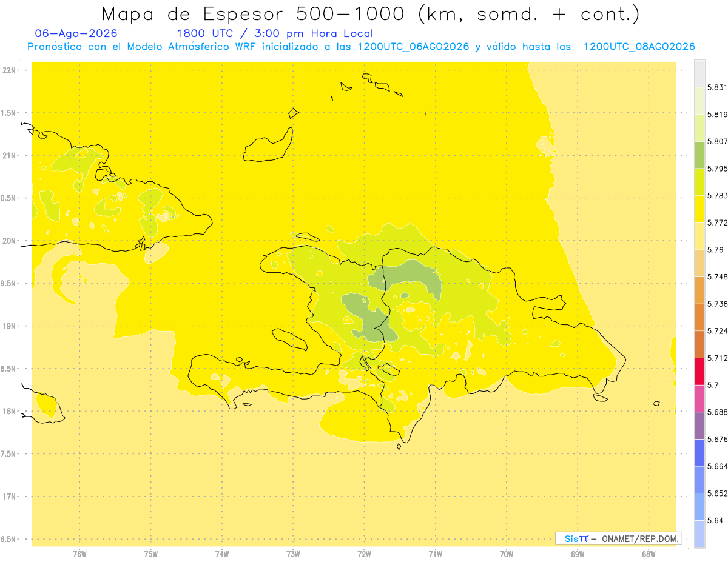This screenshot has height=562, width=728.
Task: Click the 19N latitude axis label
Action: 9,326
